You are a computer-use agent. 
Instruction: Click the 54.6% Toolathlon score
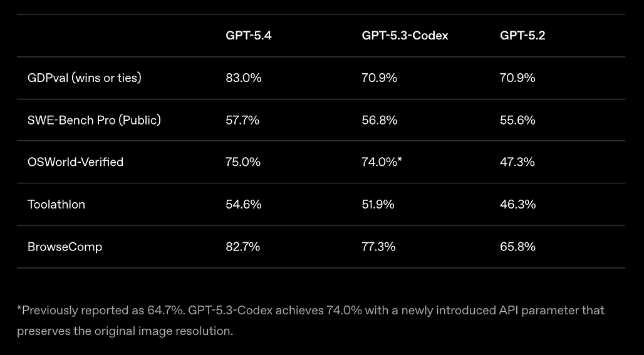pyautogui.click(x=244, y=204)
